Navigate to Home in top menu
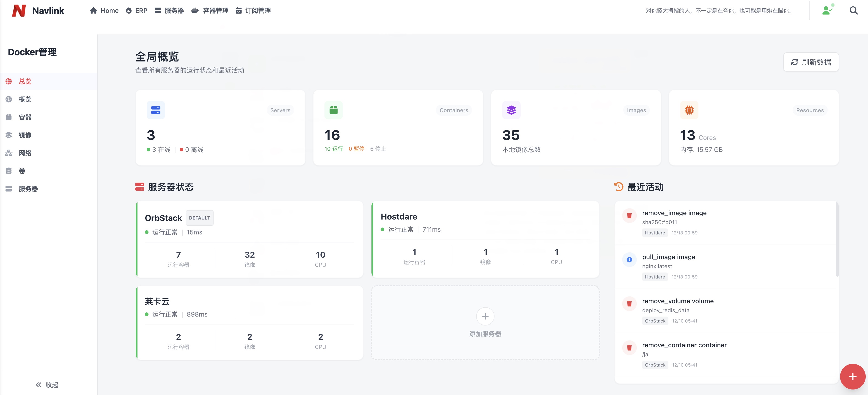 [x=104, y=11]
